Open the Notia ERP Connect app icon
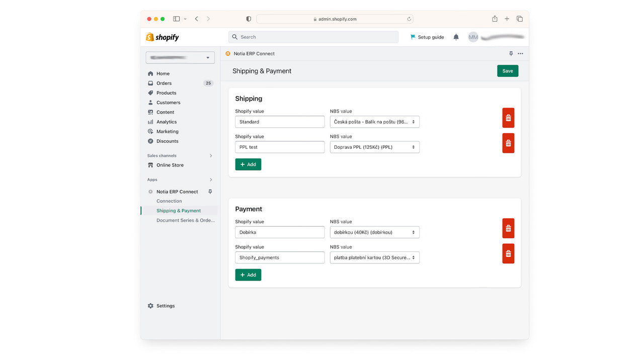Viewport: 644px width, 362px height. click(x=150, y=192)
